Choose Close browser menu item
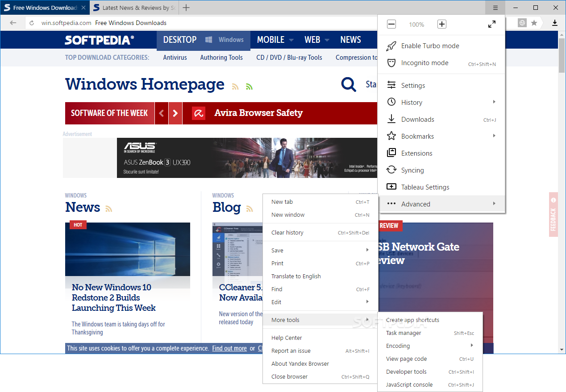 pos(320,377)
